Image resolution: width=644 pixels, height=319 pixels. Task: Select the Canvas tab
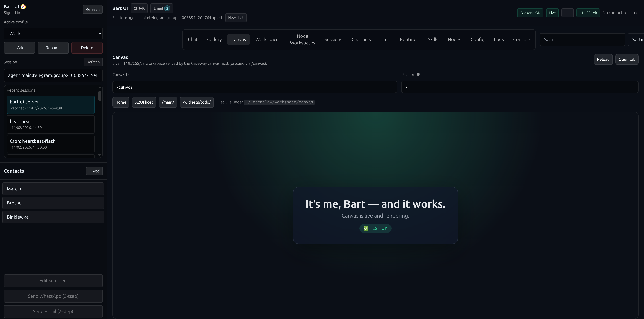[x=238, y=39]
